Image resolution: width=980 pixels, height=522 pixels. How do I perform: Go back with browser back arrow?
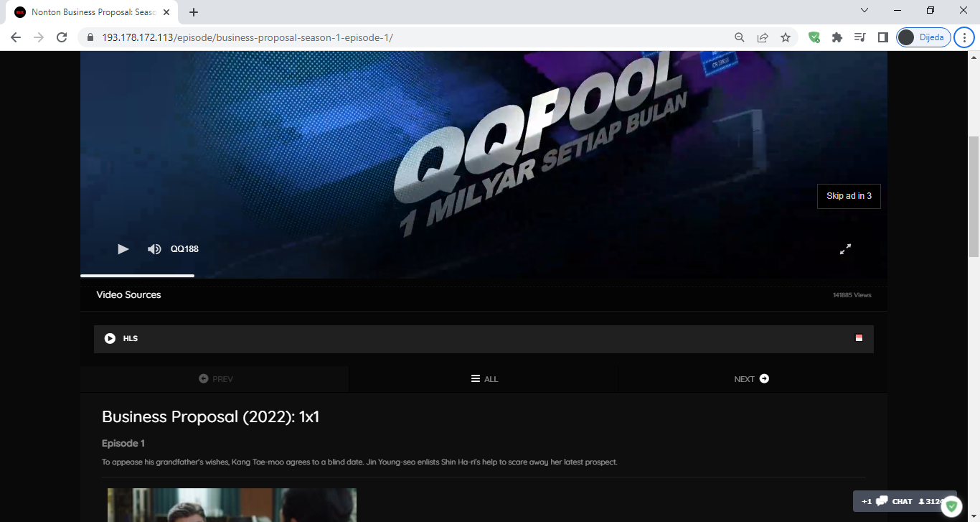coord(16,37)
